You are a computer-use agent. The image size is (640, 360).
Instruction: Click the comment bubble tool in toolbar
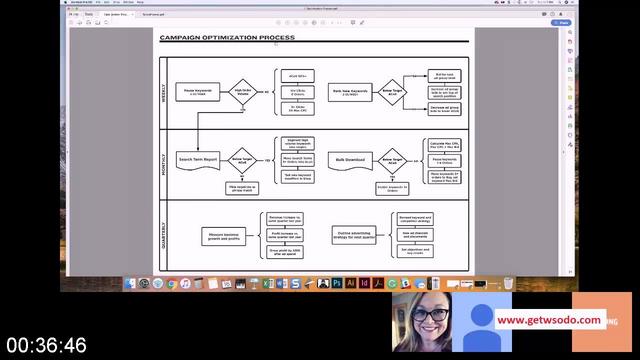(x=353, y=22)
